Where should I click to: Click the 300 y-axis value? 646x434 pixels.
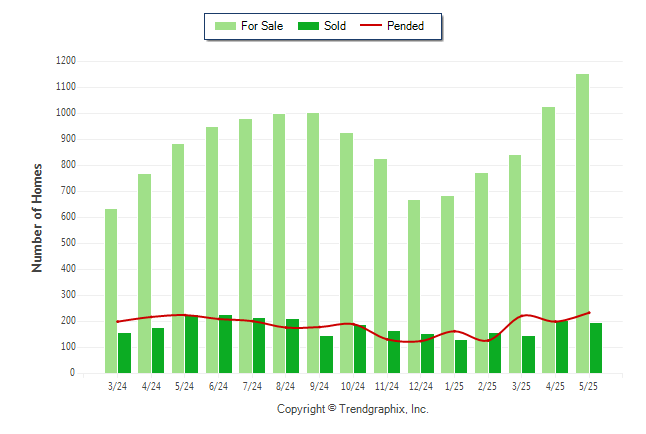68,294
